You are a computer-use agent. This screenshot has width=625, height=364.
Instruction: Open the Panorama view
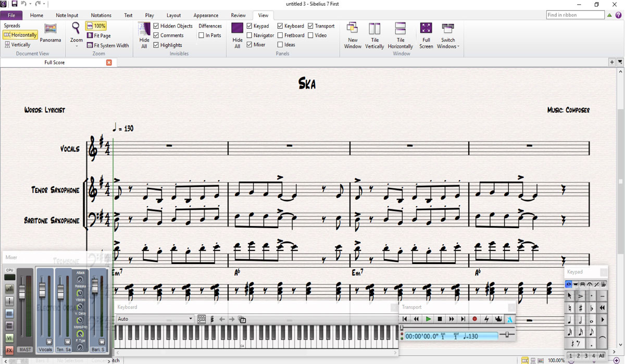[x=51, y=33]
